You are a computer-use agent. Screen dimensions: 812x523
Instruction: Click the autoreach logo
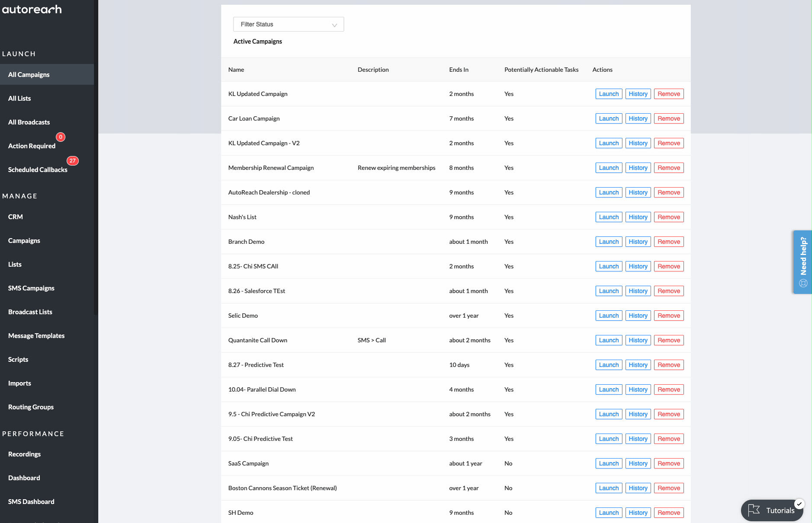pos(32,10)
